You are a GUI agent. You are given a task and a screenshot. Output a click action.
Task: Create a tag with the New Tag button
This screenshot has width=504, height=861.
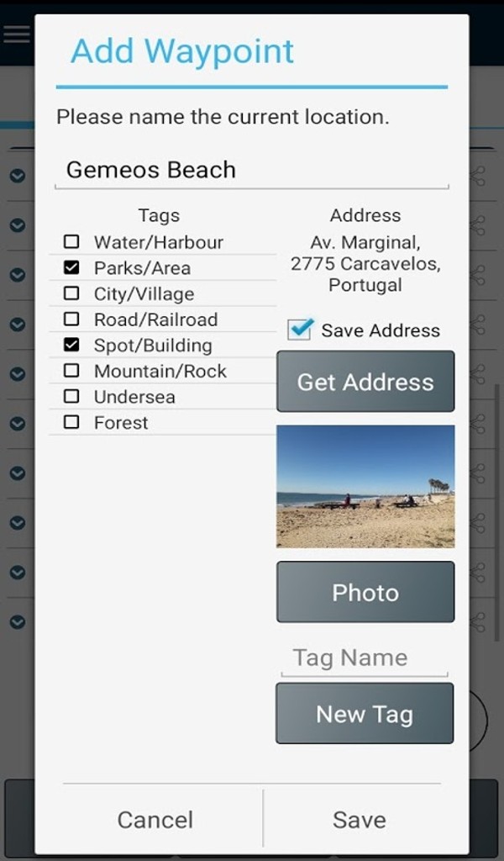(x=365, y=713)
